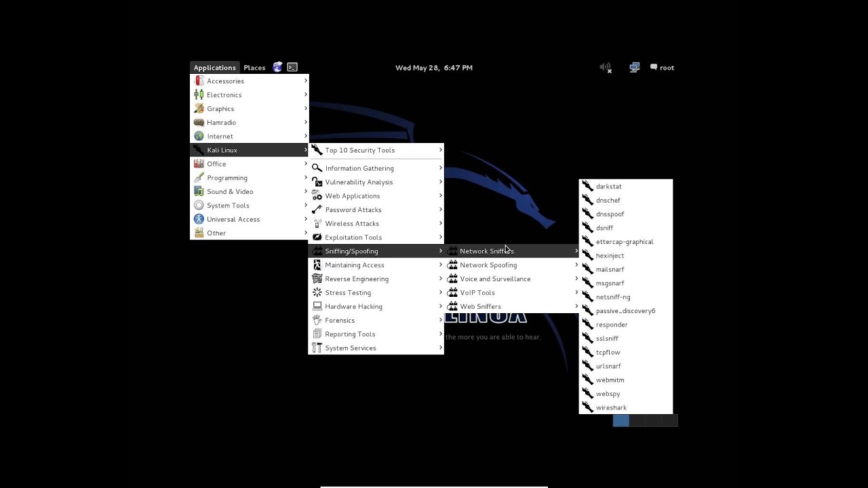The height and width of the screenshot is (488, 868).
Task: Click the Sound & Video icon
Action: click(199, 192)
